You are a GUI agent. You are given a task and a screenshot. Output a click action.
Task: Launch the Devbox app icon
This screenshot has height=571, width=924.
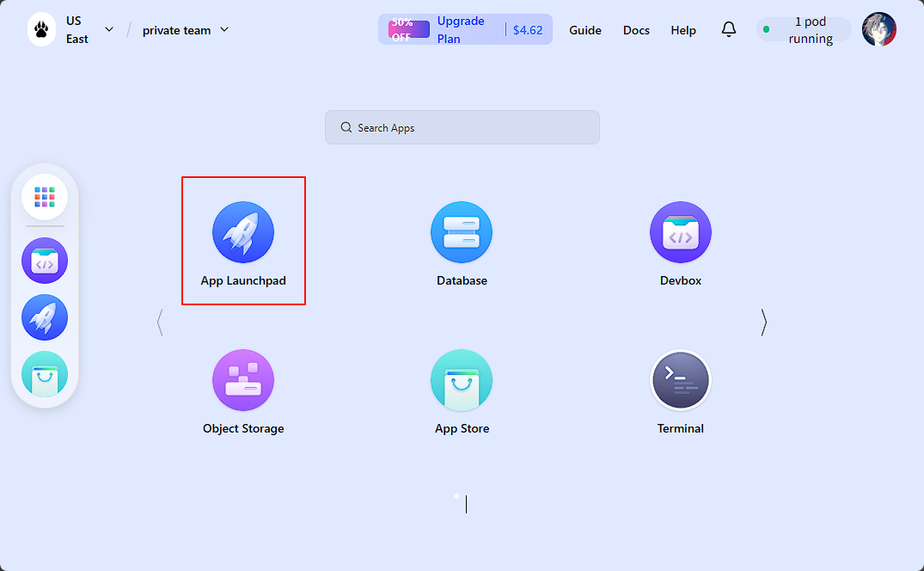click(x=680, y=232)
